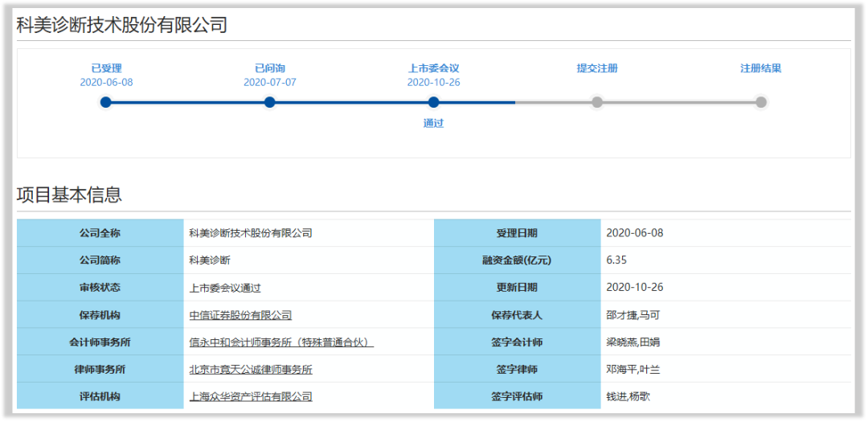Viewport: 868px width, 422px height.
Task: Click the 融资金额(亿元) header cell
Action: click(x=517, y=260)
